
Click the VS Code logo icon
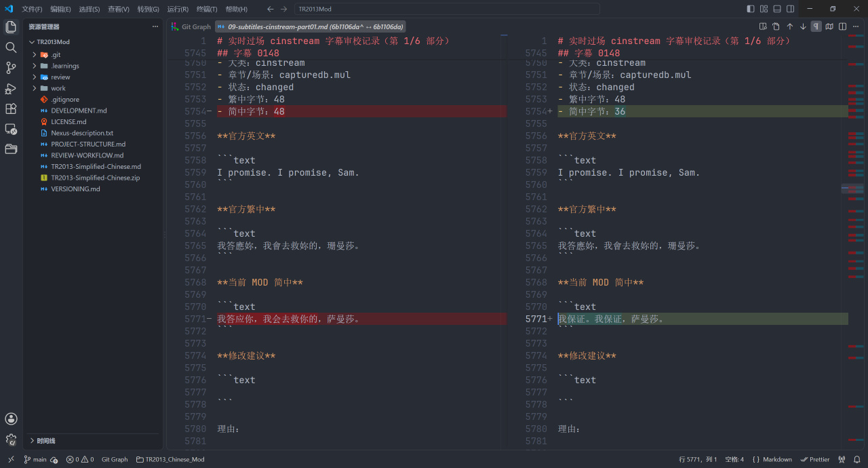point(9,9)
